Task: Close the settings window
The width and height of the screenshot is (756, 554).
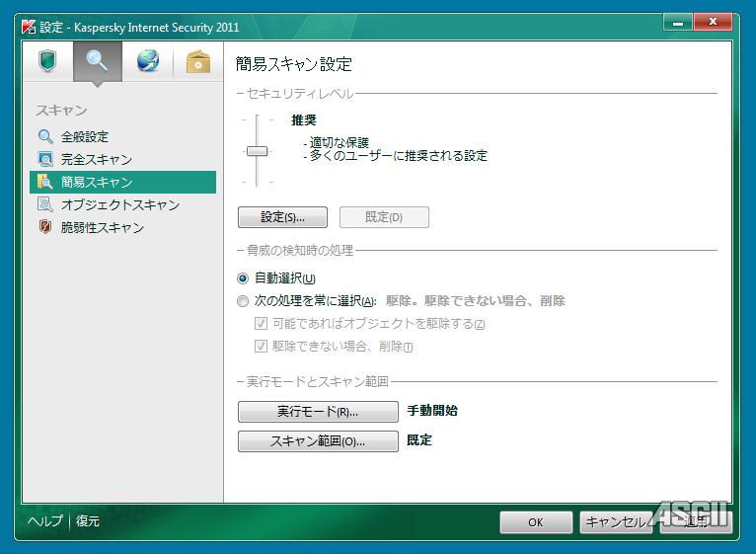Action: tap(714, 22)
